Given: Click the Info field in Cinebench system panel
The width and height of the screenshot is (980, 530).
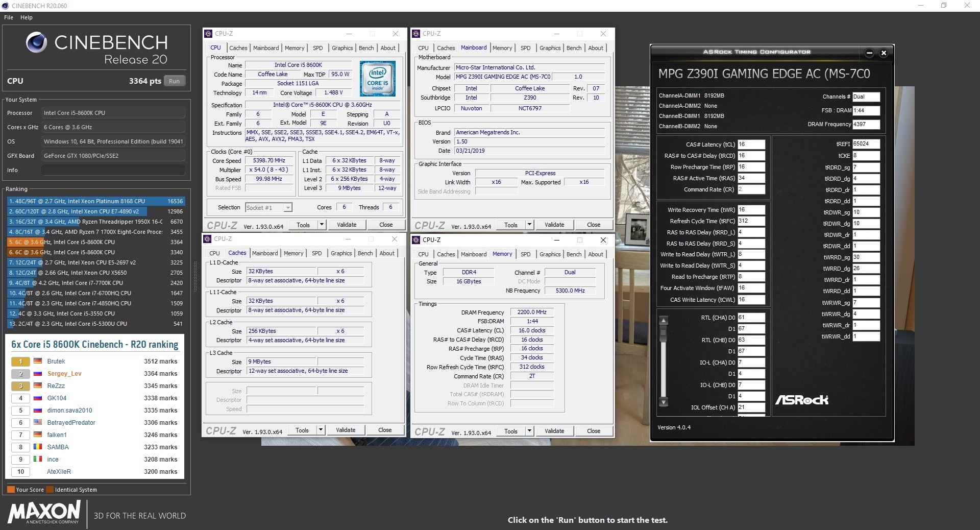Looking at the screenshot, I should point(113,170).
